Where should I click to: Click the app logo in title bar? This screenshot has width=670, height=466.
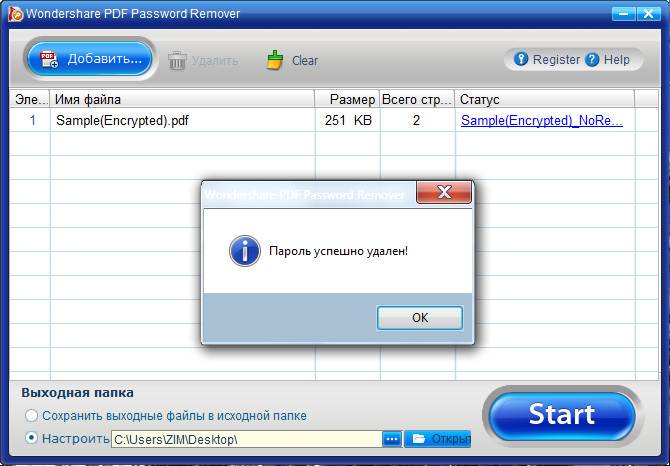tap(15, 14)
